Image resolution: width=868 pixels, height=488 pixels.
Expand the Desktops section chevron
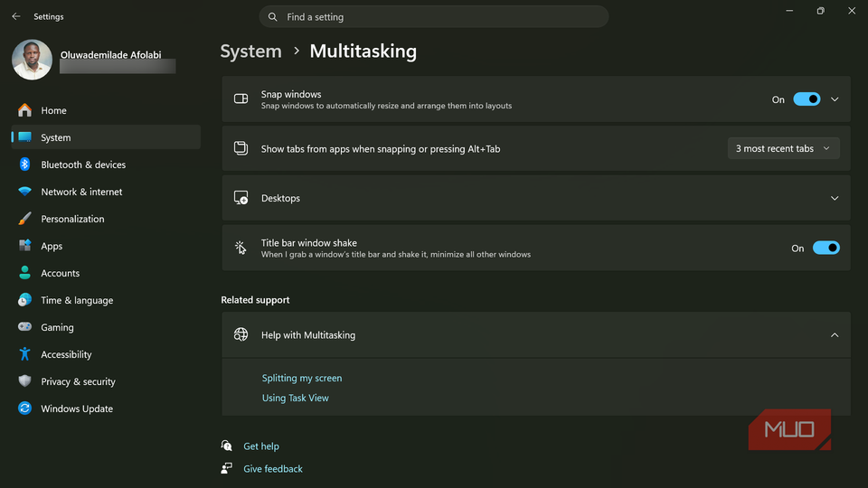(x=835, y=198)
